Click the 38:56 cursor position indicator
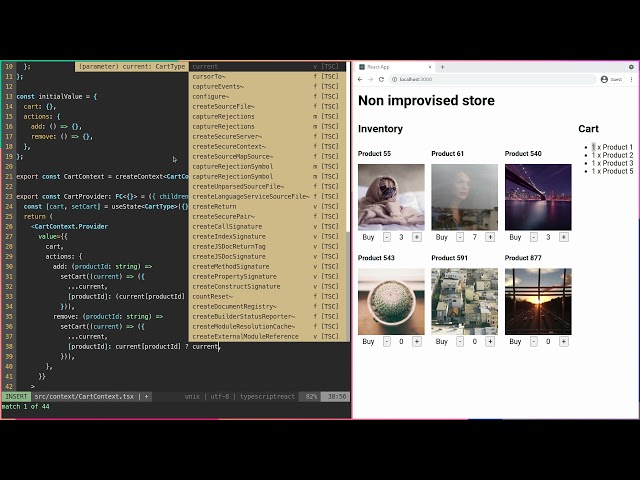Viewport: 640px width, 480px height. click(x=336, y=396)
